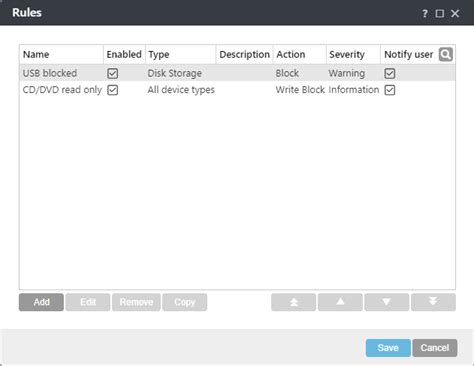Sort by the Name column header

[x=61, y=54]
